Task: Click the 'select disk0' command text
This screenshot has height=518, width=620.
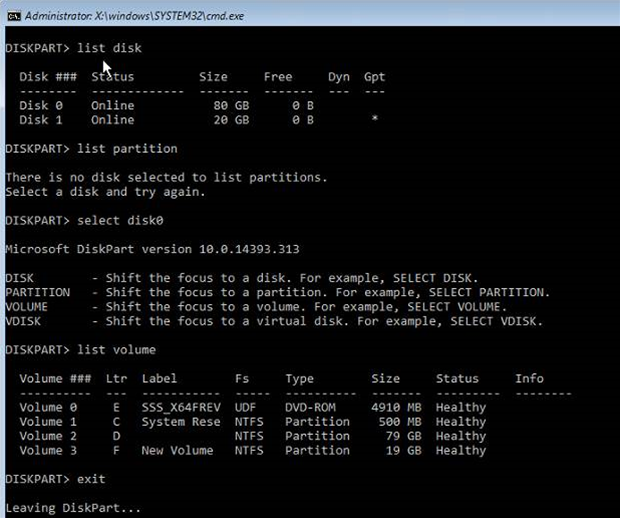Action: tap(120, 220)
